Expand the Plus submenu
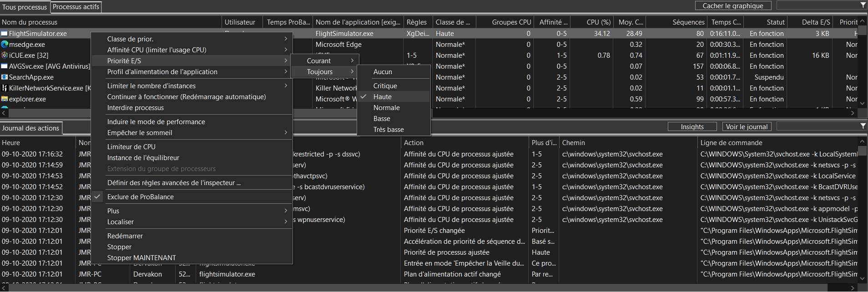 click(192, 211)
